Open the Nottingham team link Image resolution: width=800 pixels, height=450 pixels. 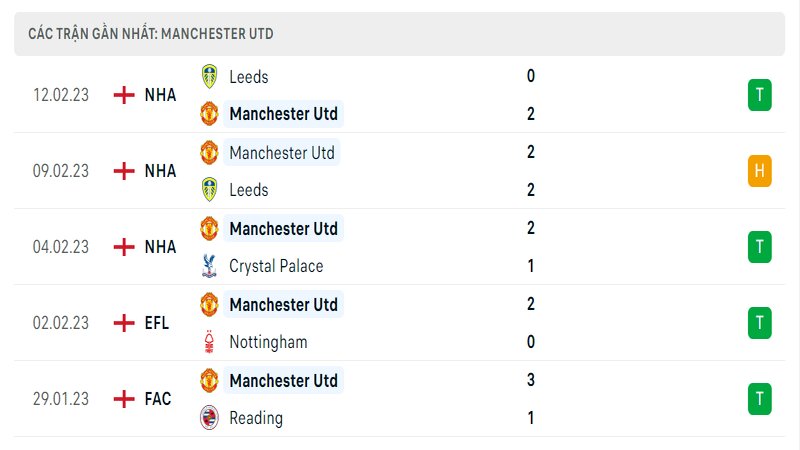coord(268,342)
